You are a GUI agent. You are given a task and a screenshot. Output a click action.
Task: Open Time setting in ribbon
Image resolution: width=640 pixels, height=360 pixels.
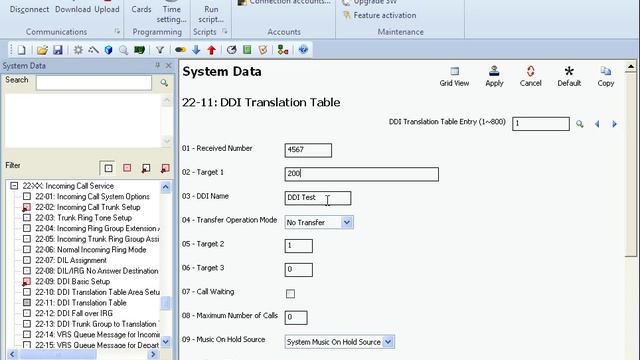[x=171, y=14]
